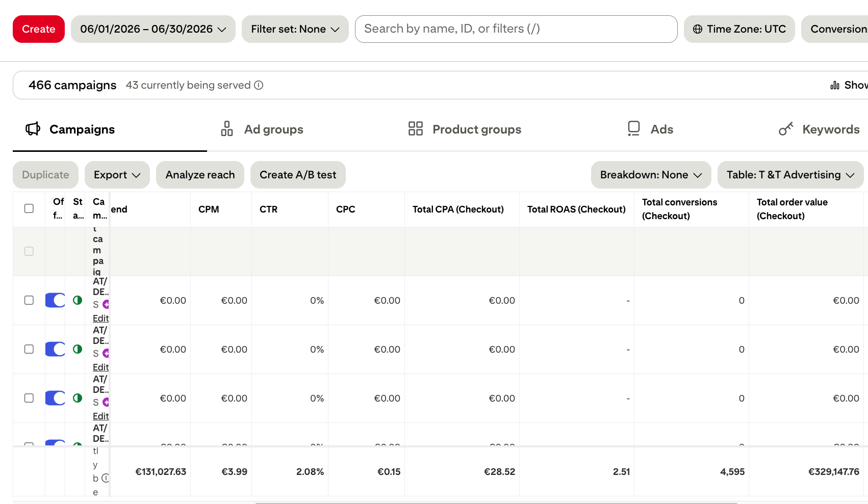Click the purple badge icon in third AT/DE campaign
This screenshot has height=504, width=868.
pos(106,402)
